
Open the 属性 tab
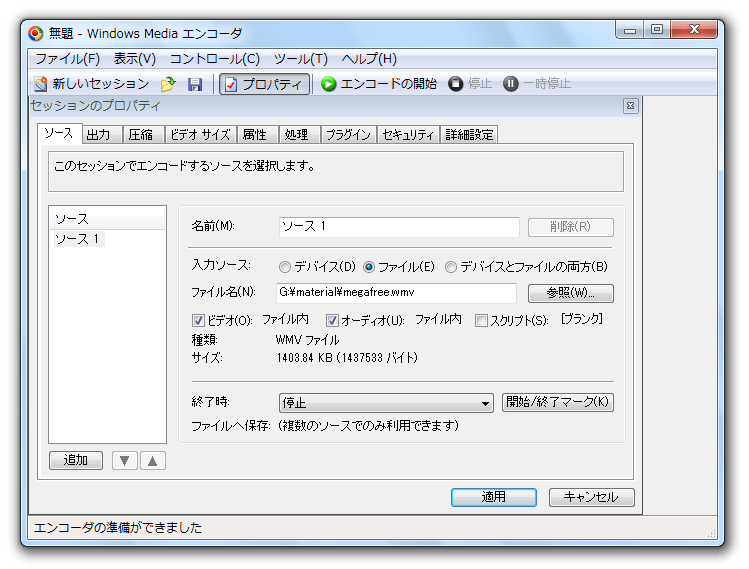pyautogui.click(x=257, y=135)
